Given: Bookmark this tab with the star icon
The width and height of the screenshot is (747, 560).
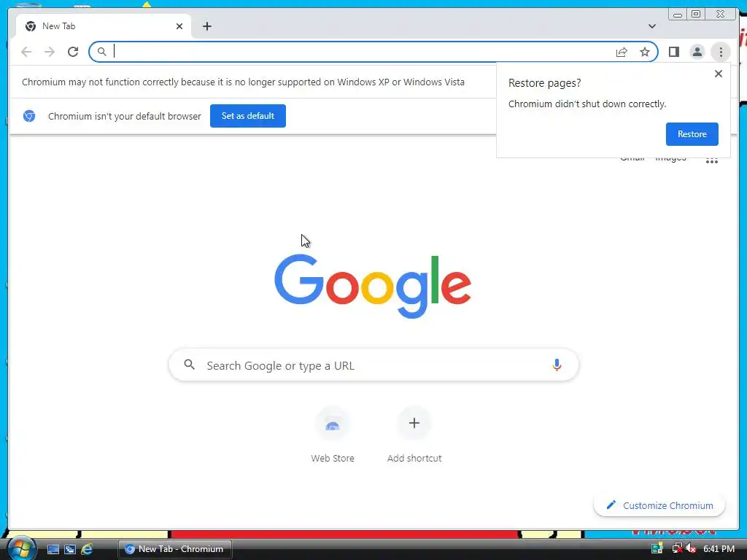Looking at the screenshot, I should coord(645,52).
